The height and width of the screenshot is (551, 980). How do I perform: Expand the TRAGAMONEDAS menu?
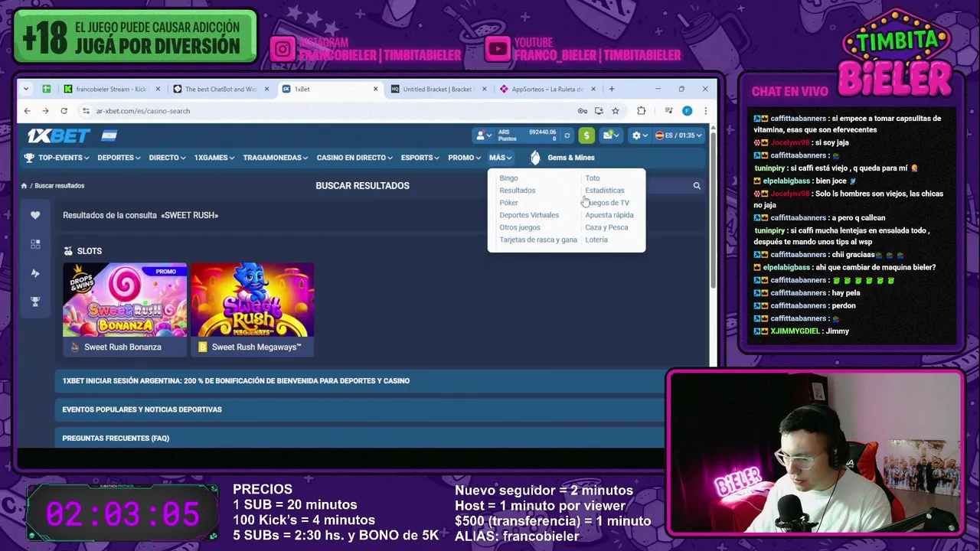[276, 158]
